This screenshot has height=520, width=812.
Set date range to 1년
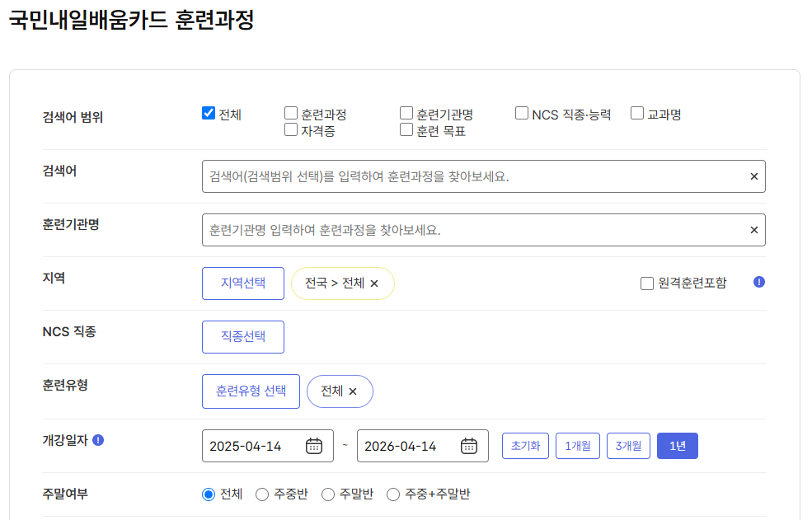(678, 446)
